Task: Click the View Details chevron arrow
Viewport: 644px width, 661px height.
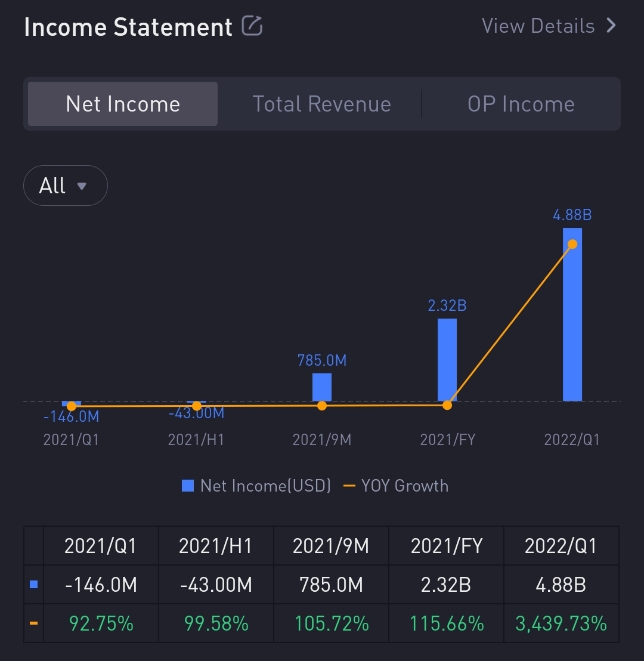Action: (x=611, y=26)
